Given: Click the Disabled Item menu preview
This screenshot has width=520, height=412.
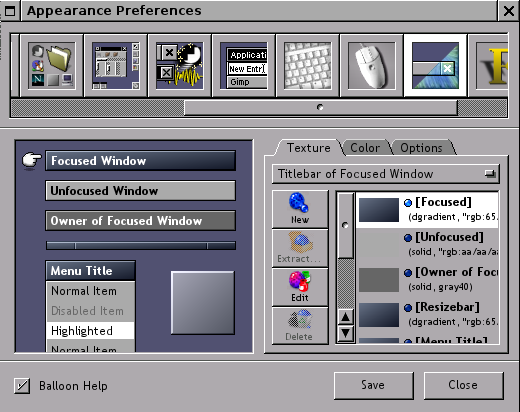Looking at the screenshot, I should point(90,311).
